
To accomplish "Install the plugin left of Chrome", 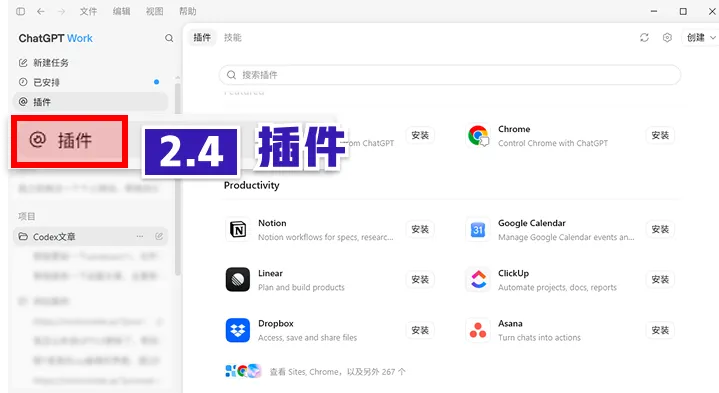I will [420, 135].
